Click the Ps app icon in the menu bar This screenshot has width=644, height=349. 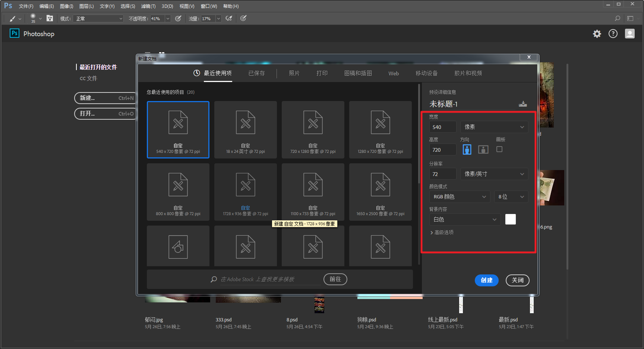pos(8,6)
